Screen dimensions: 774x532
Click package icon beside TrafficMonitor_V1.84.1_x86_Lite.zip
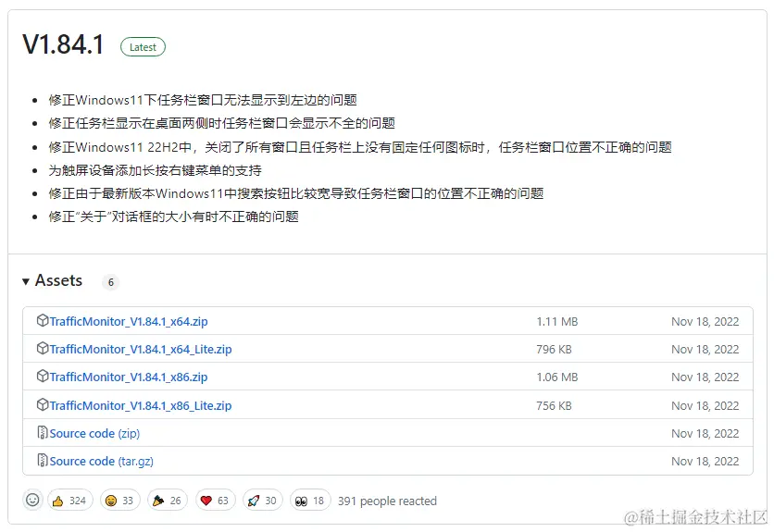tap(43, 404)
